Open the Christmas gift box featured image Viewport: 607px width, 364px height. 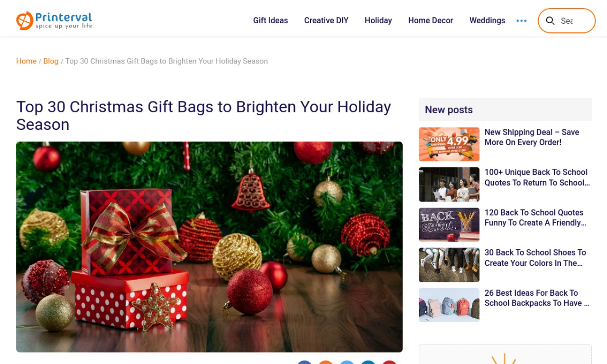pos(209,247)
